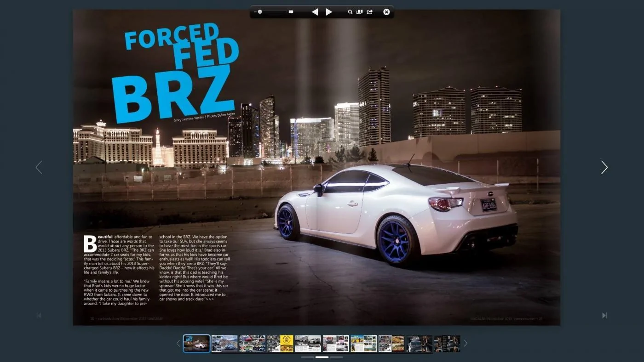Click the 'BRZ' headline text
Image resolution: width=644 pixels, height=362 pixels.
tap(174, 95)
